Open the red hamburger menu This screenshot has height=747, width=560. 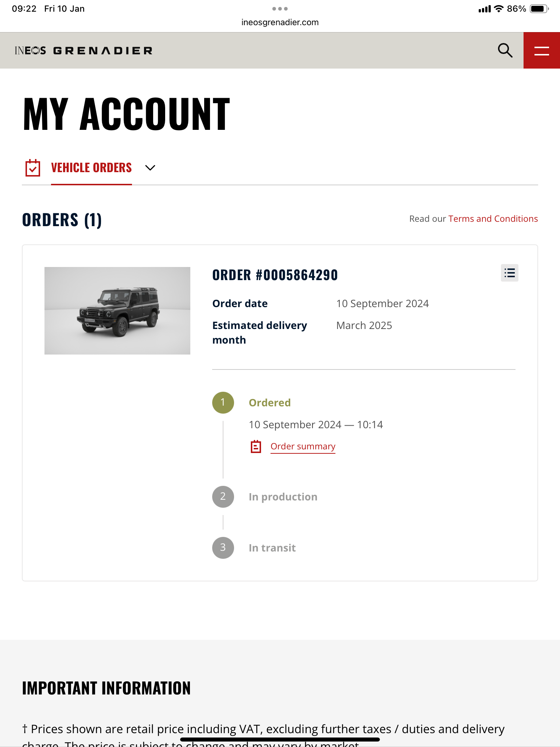click(x=541, y=50)
